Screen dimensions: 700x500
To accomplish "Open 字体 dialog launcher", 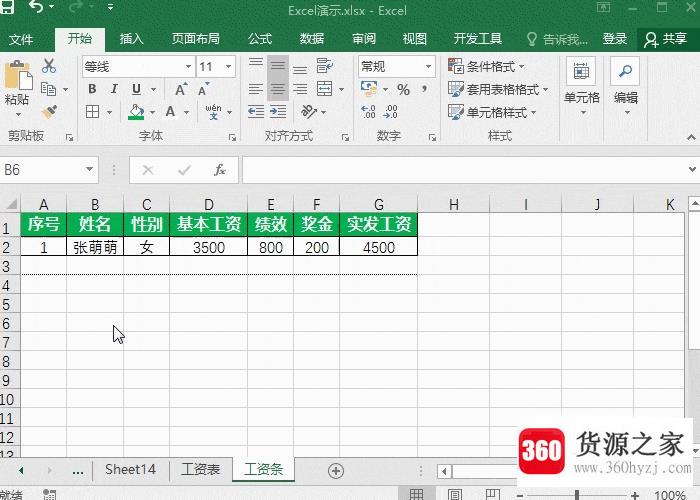I will click(232, 138).
